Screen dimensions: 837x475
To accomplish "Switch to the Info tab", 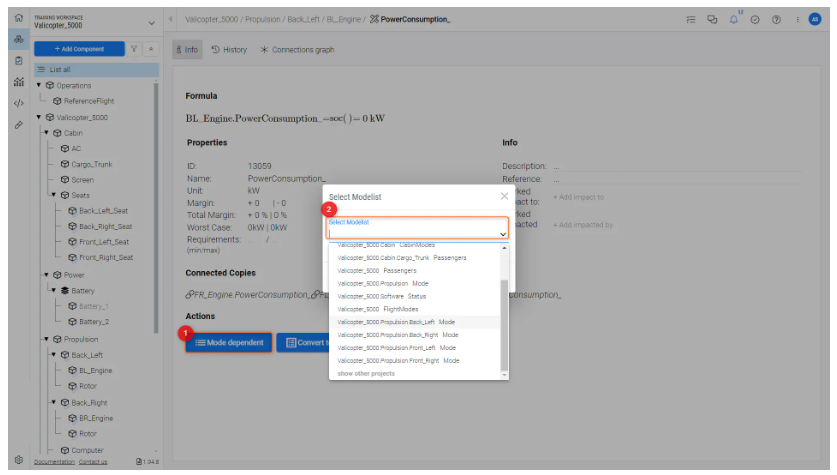I will click(187, 50).
